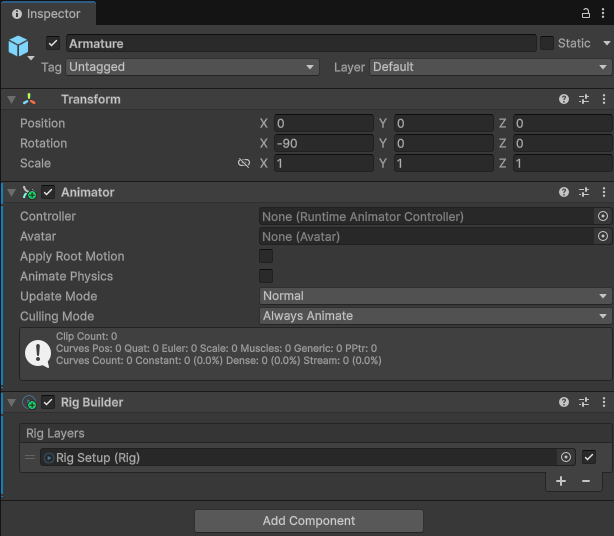The width and height of the screenshot is (614, 536).
Task: Open the Layer dropdown showing Default
Action: pos(490,67)
